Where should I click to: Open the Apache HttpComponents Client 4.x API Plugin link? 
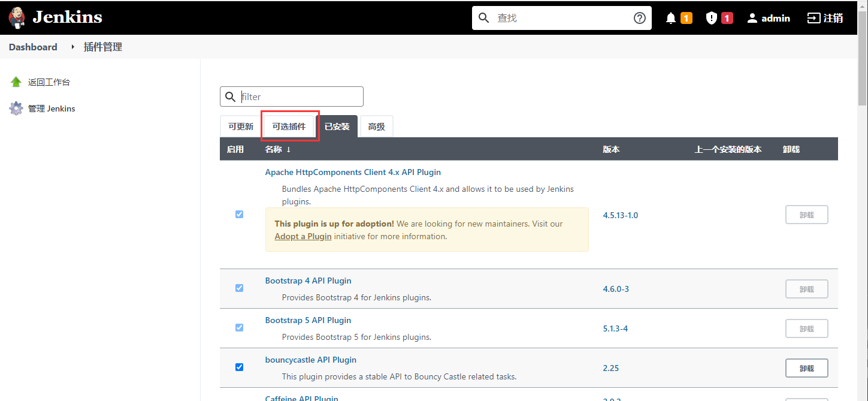point(353,172)
